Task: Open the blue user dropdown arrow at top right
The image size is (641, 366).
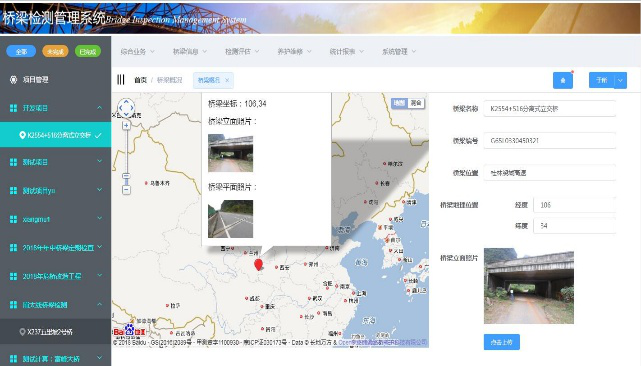Action: point(621,80)
